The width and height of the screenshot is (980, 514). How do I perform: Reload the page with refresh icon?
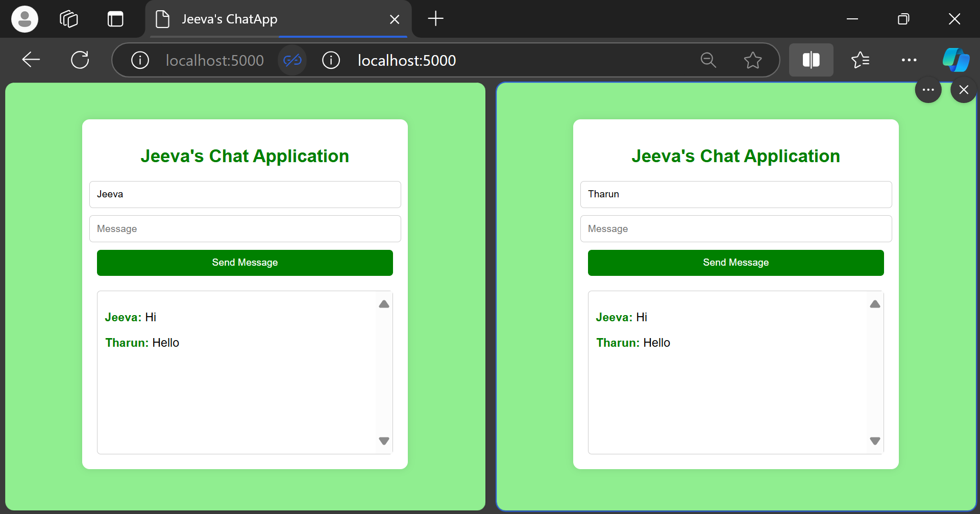tap(80, 60)
